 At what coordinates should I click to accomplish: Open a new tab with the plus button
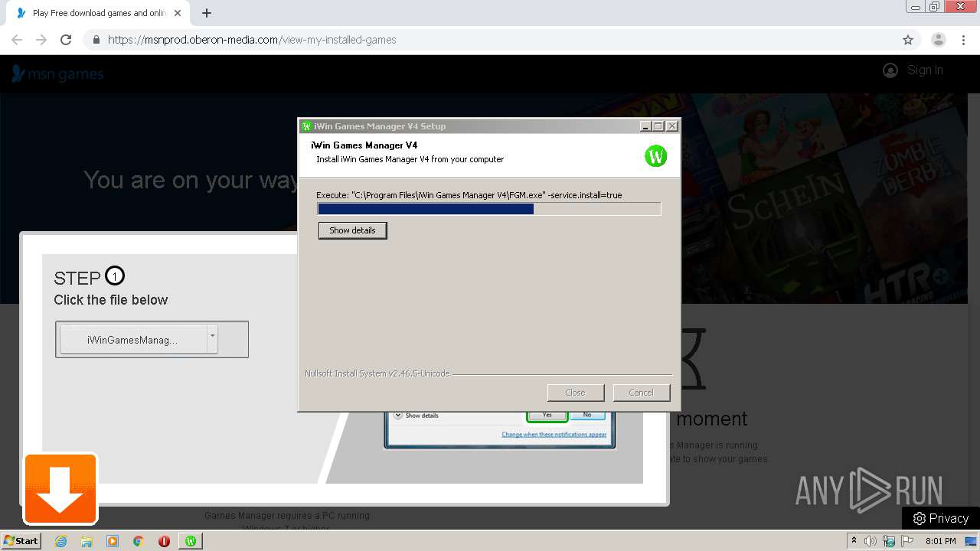[x=207, y=13]
